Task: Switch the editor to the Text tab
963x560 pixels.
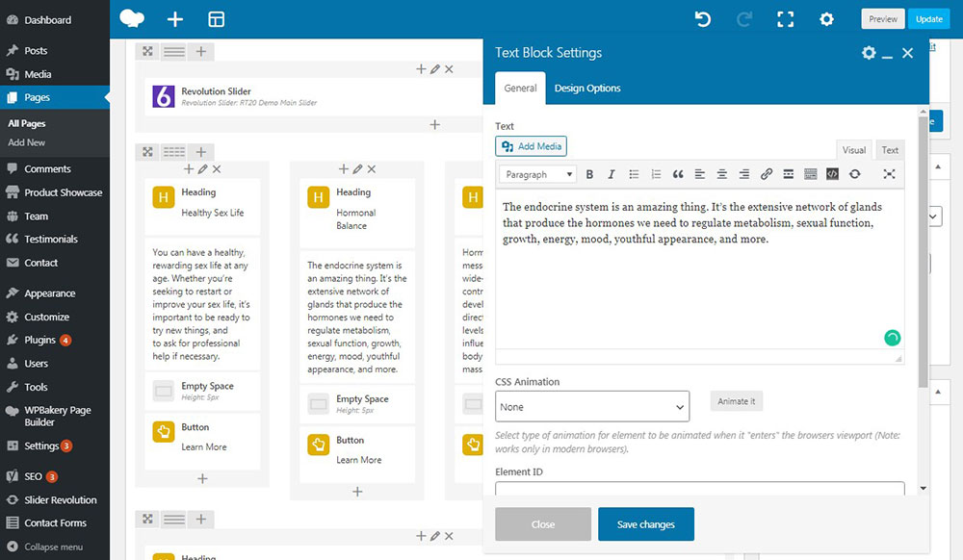Action: (x=890, y=150)
